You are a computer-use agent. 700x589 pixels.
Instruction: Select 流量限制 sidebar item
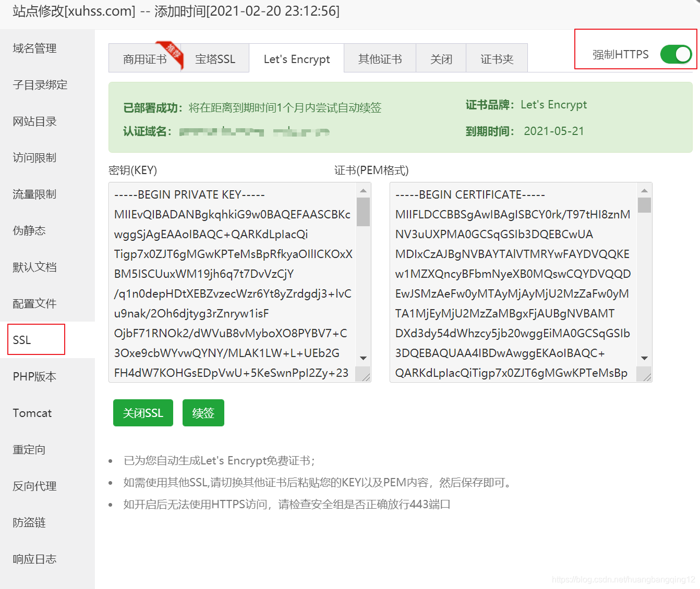[47, 194]
